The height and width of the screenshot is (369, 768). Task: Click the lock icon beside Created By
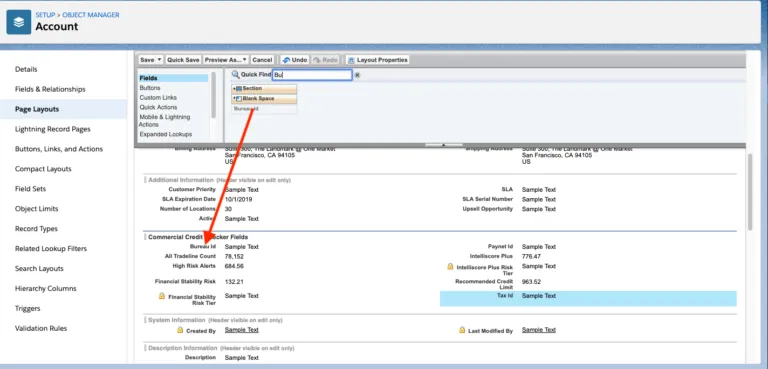coord(180,330)
